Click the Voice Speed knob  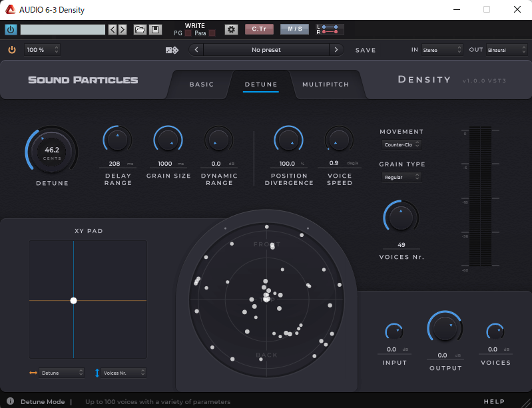339,139
